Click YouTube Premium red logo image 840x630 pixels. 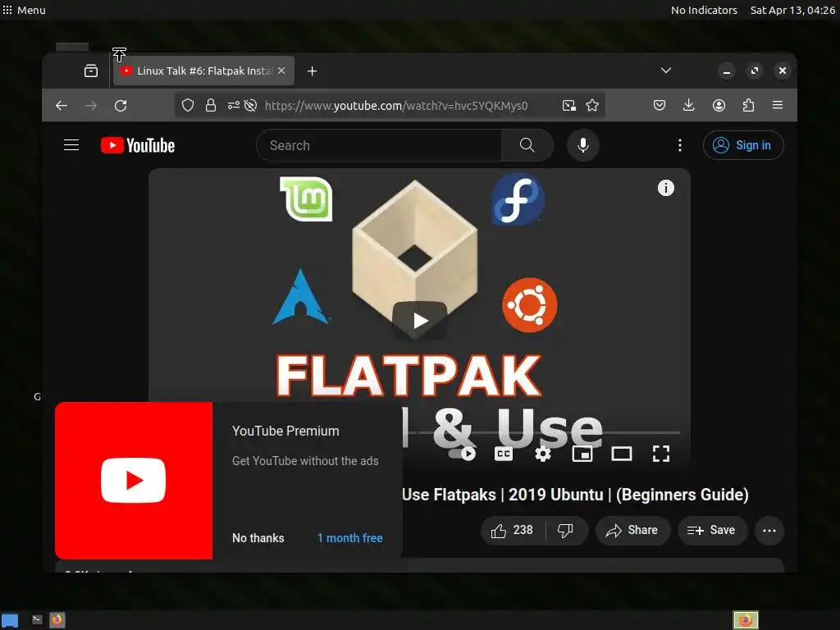pyautogui.click(x=134, y=481)
